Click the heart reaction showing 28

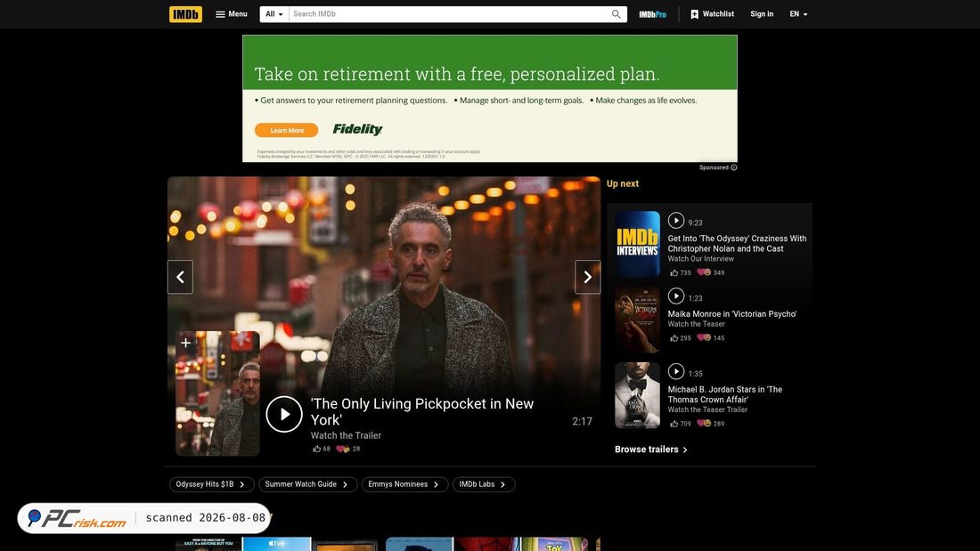point(348,449)
